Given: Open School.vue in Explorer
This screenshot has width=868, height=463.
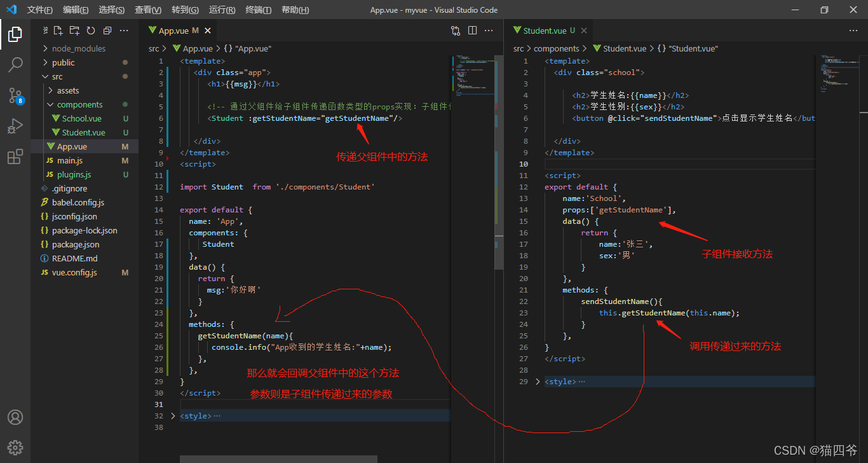Looking at the screenshot, I should click(x=85, y=118).
